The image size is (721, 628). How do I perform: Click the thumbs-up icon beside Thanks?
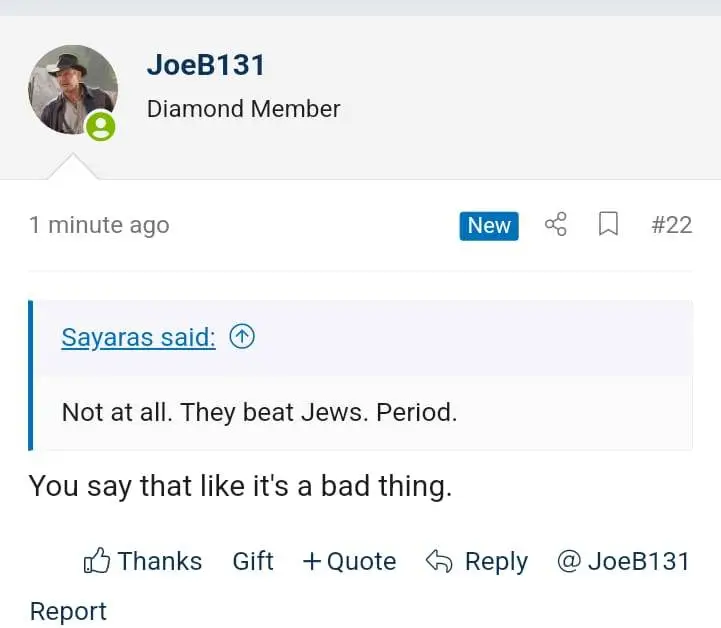point(97,561)
